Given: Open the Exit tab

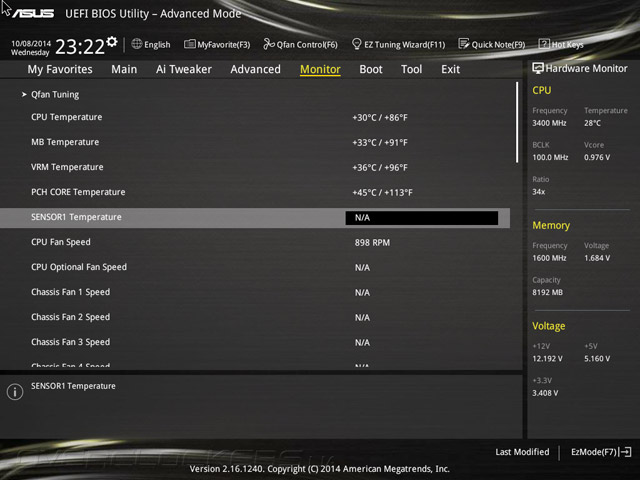Looking at the screenshot, I should (x=451, y=69).
